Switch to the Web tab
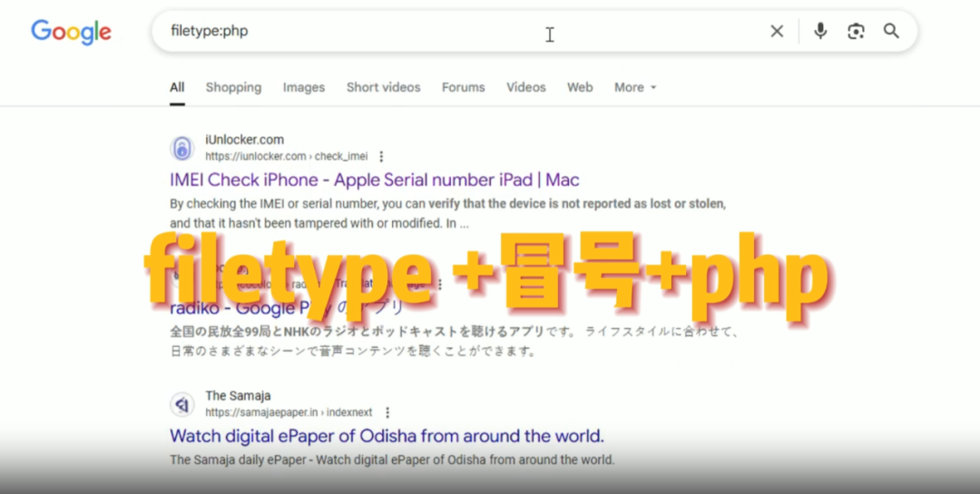980x494 pixels. coord(580,87)
